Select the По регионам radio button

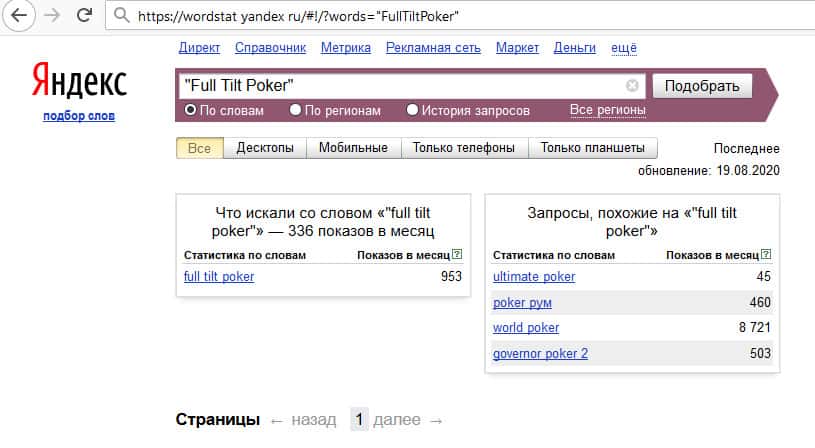click(295, 110)
